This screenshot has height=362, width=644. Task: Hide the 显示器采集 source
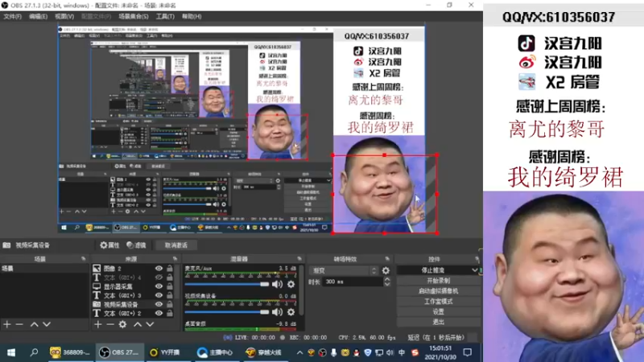(159, 286)
